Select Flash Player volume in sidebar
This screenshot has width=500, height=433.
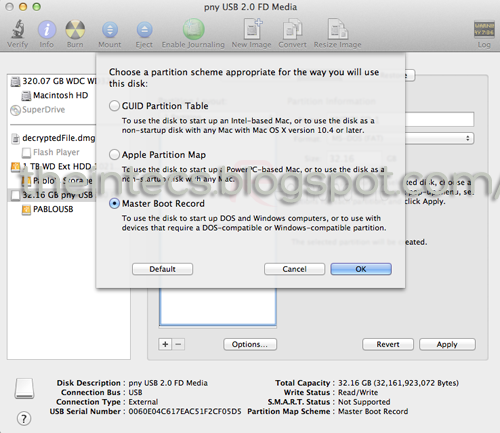click(51, 152)
